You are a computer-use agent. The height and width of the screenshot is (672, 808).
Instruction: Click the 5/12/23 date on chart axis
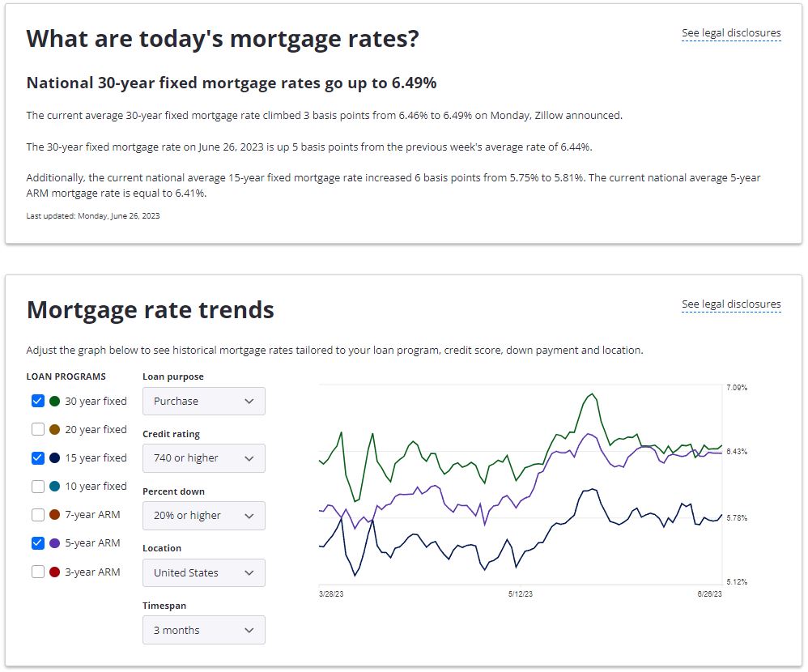click(x=520, y=594)
